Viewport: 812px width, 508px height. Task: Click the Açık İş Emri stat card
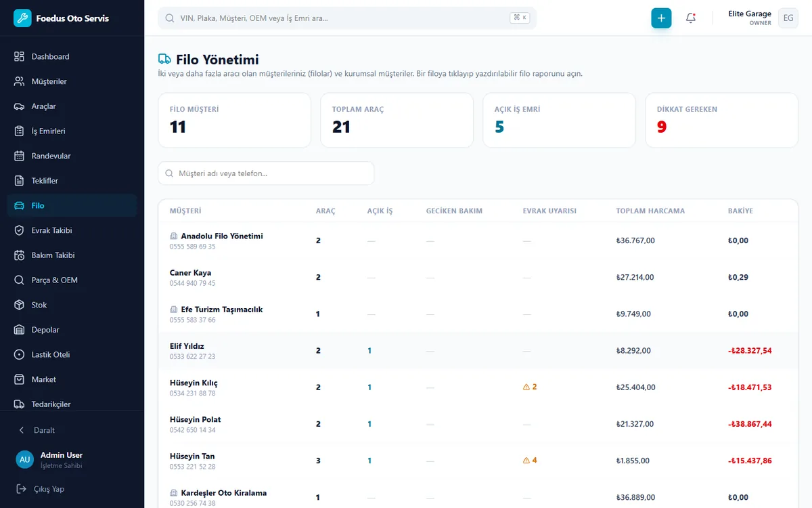[x=559, y=121]
